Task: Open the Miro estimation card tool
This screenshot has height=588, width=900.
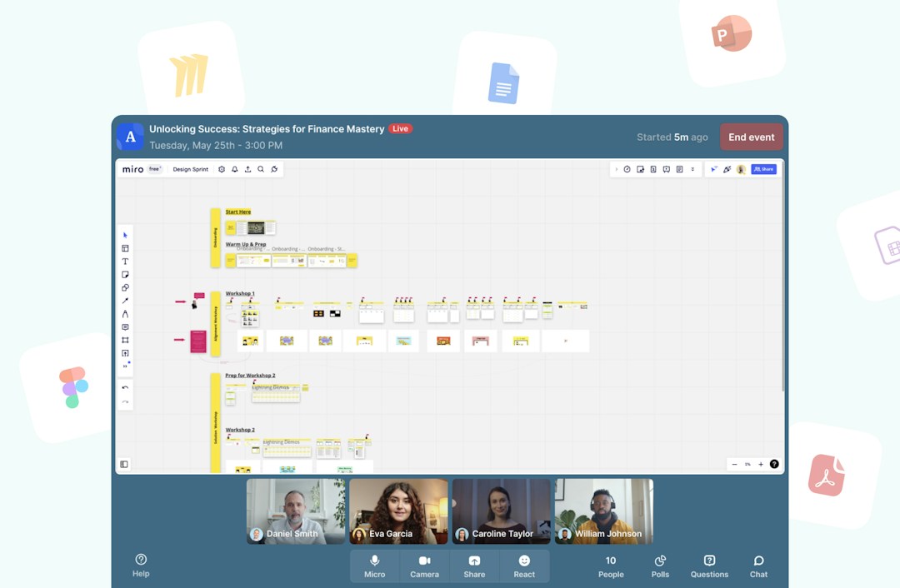Action: 653,169
